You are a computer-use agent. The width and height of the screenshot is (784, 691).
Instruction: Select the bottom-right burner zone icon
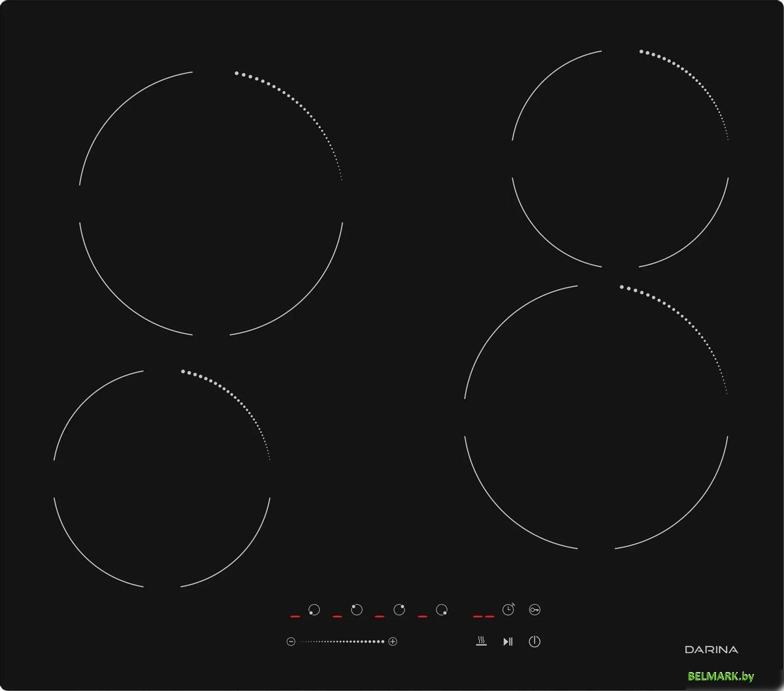tap(442, 610)
